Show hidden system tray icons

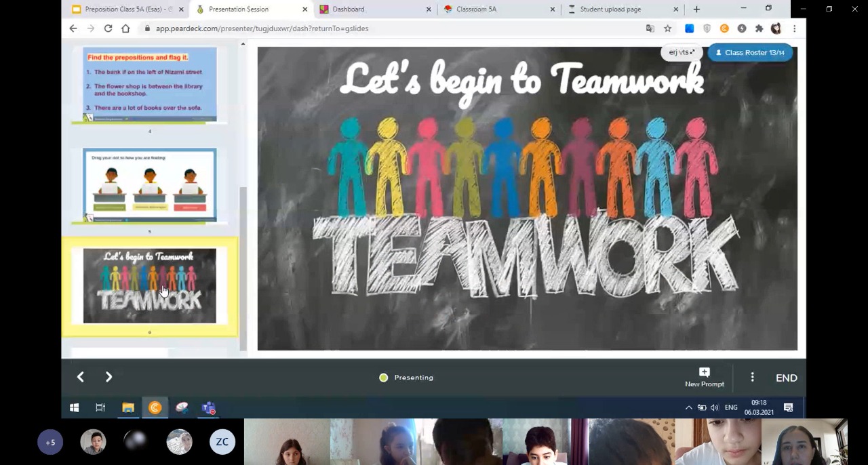coord(688,407)
